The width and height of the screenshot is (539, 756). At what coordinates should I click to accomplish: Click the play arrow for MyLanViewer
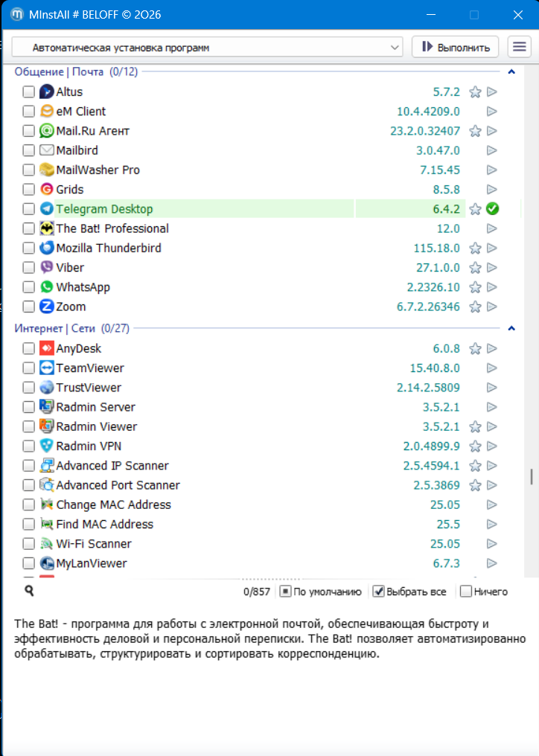coord(491,563)
